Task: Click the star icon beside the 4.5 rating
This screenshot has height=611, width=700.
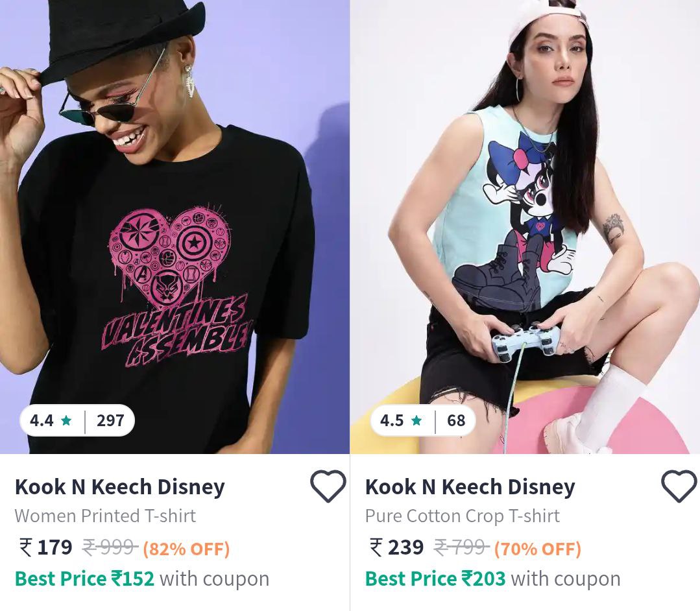Action: [416, 420]
